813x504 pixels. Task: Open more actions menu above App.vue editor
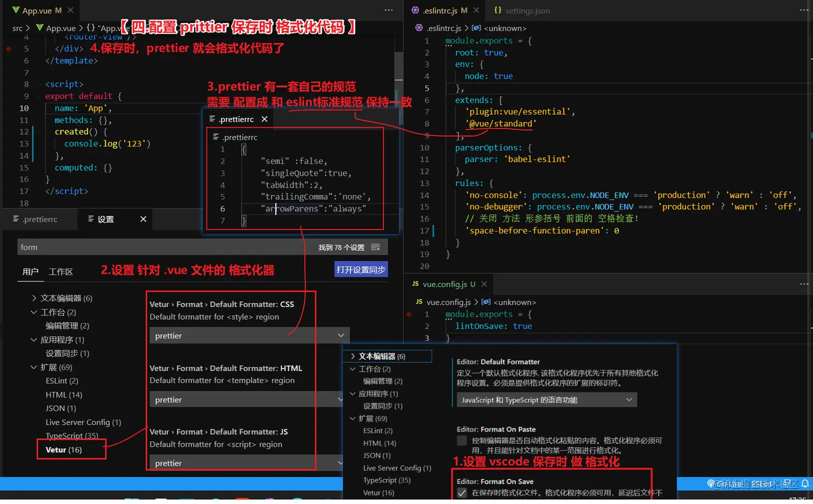389,10
